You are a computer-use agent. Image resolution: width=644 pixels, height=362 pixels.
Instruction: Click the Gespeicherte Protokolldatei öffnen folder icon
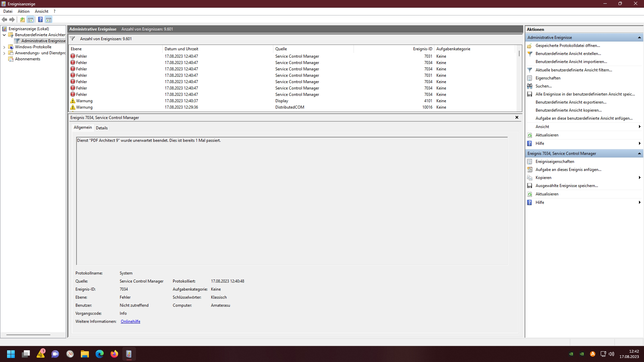[x=530, y=46]
